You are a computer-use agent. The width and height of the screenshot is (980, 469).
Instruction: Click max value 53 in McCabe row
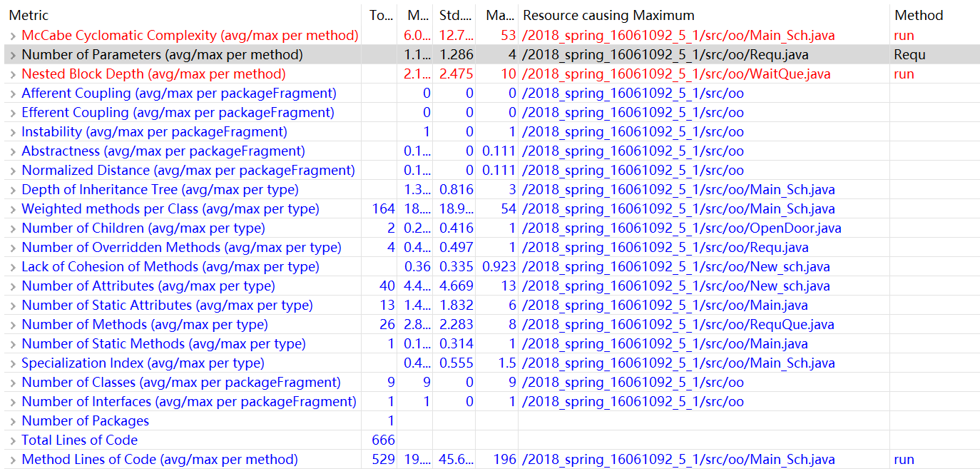pyautogui.click(x=508, y=36)
